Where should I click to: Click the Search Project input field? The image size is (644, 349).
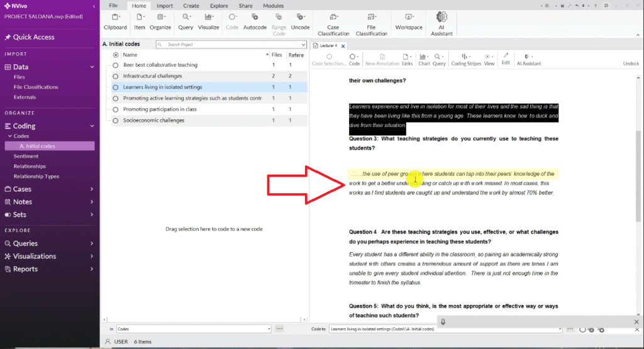230,45
